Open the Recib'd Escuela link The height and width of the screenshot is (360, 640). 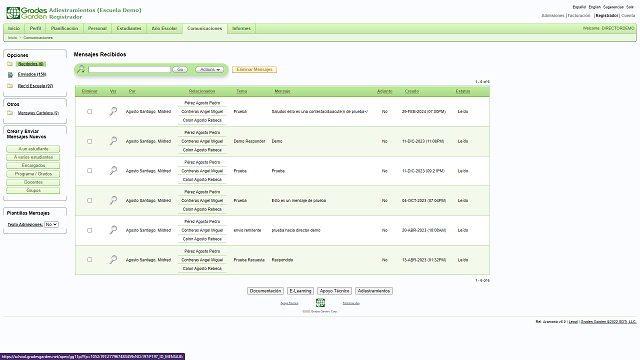click(x=35, y=86)
